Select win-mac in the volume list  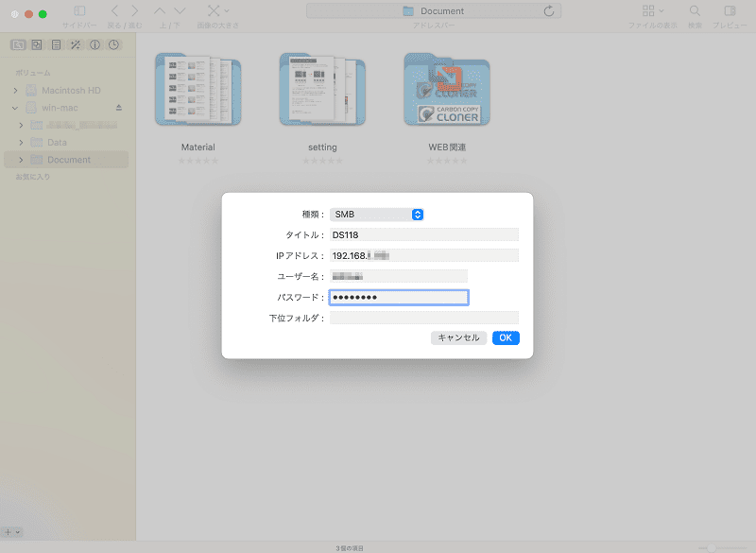pos(60,108)
